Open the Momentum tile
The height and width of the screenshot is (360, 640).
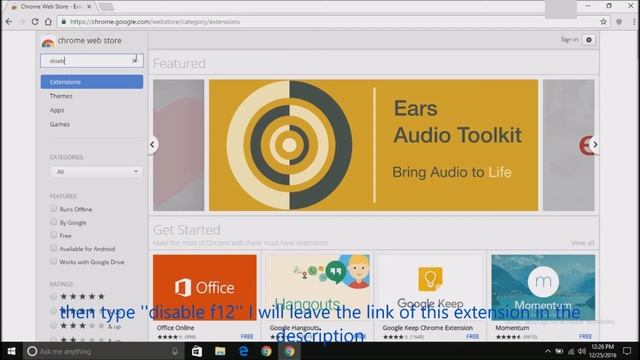pyautogui.click(x=543, y=298)
